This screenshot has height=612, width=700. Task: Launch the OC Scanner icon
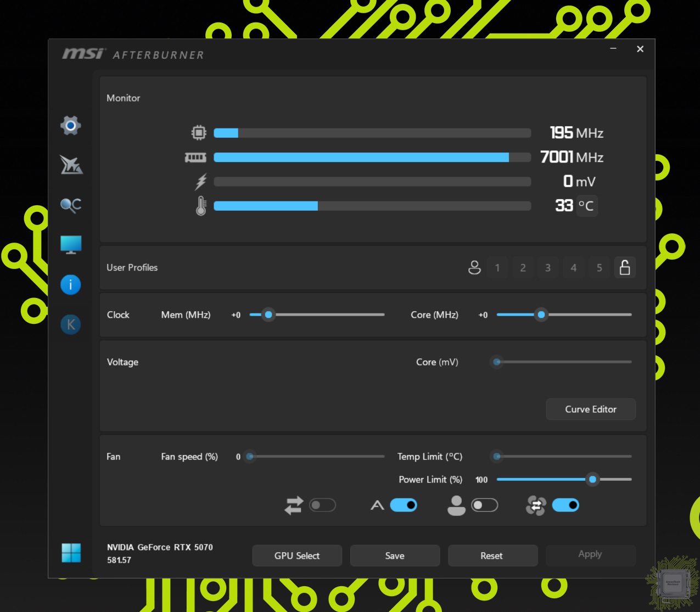pyautogui.click(x=71, y=205)
